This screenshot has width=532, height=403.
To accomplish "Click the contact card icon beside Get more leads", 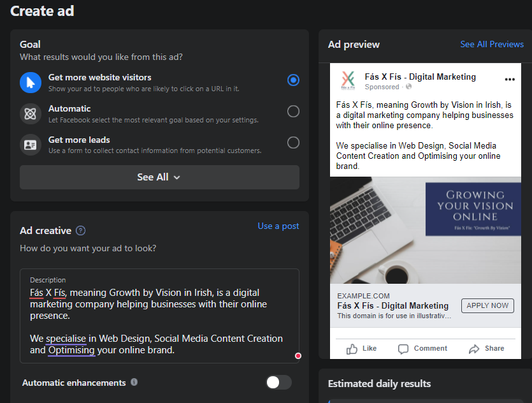I will [x=31, y=145].
